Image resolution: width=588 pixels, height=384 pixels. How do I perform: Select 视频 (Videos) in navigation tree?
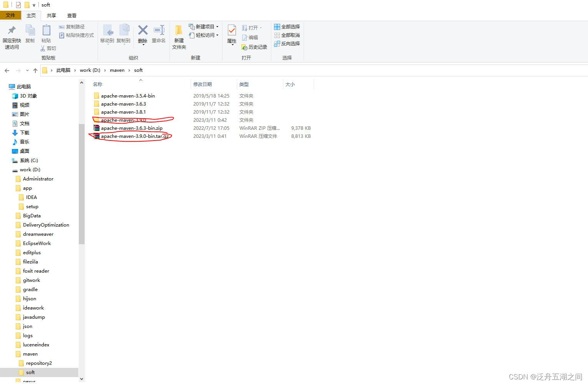(x=25, y=105)
